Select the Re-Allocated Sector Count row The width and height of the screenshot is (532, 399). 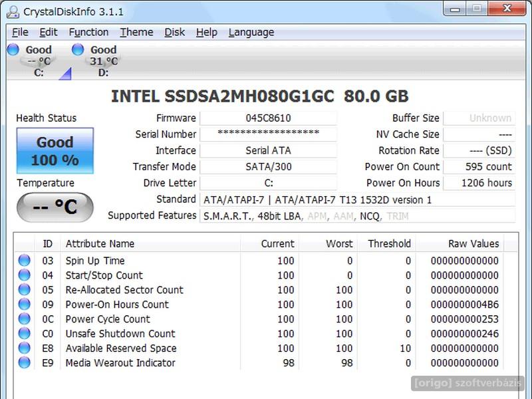click(x=259, y=290)
